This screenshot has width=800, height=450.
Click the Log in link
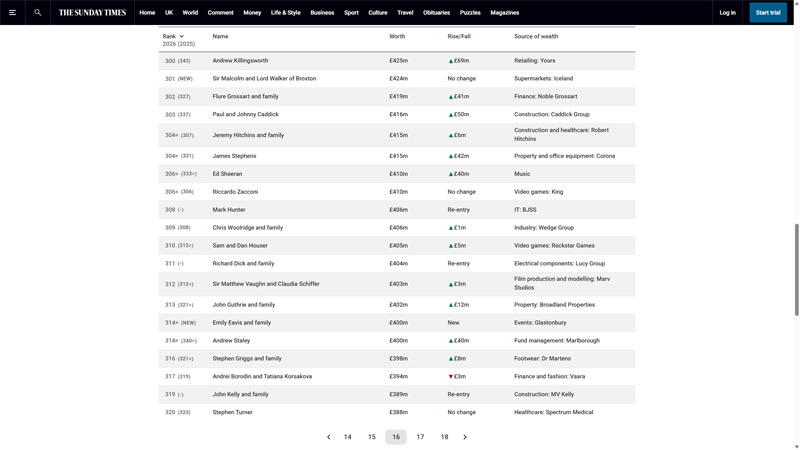coord(728,12)
